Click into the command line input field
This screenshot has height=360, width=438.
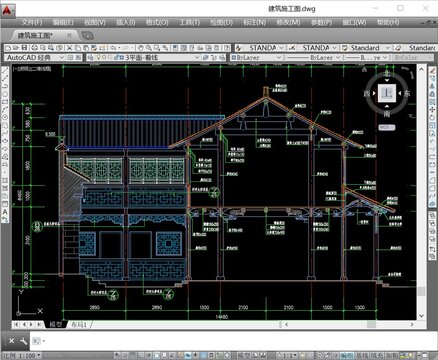(x=233, y=341)
